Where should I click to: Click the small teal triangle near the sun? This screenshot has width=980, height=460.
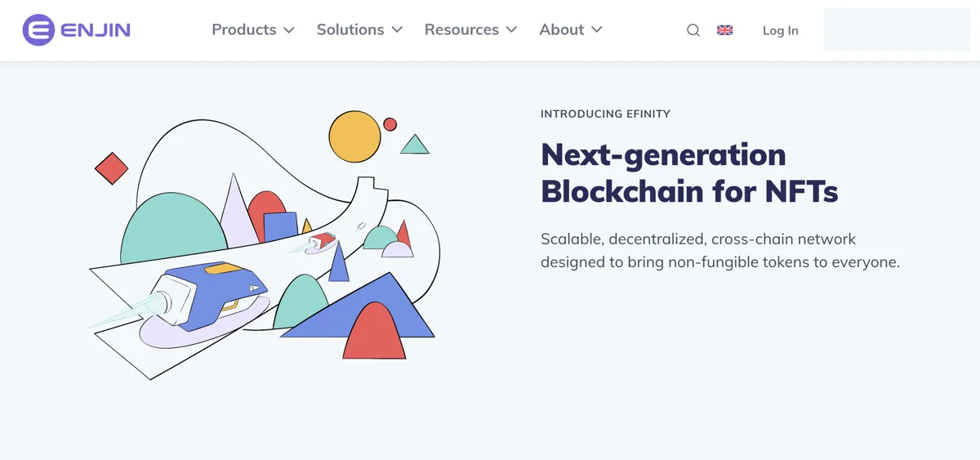point(415,145)
